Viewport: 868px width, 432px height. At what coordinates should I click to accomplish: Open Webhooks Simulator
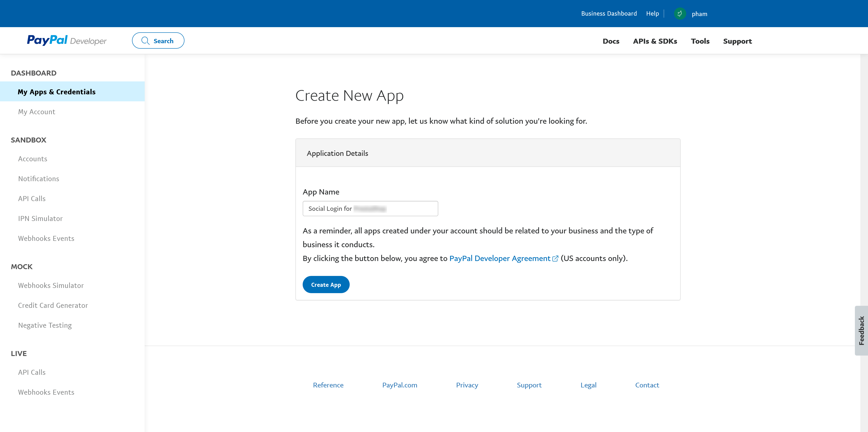51,285
